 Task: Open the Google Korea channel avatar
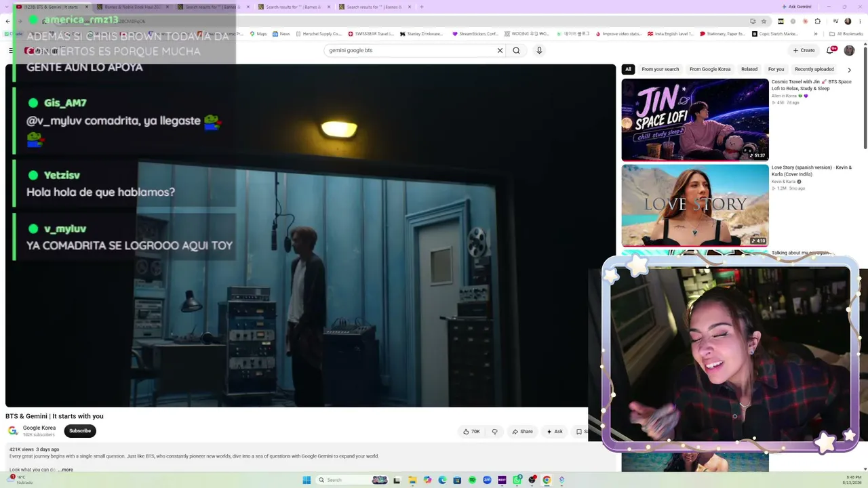tap(13, 431)
